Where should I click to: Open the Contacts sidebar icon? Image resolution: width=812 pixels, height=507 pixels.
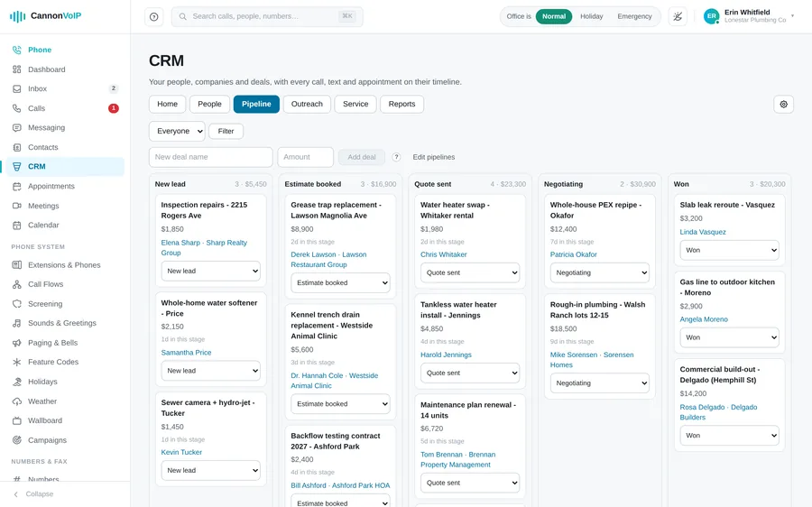(x=17, y=147)
